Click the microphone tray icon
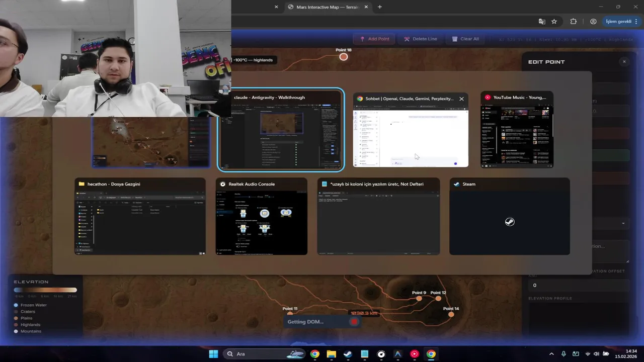The width and height of the screenshot is (644, 362). [x=563, y=354]
